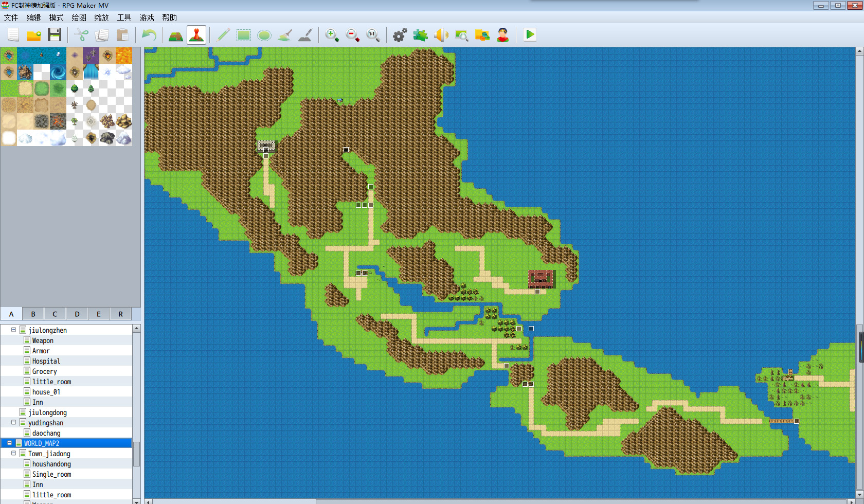
Task: Click the Zoom In magnifier icon
Action: click(x=332, y=35)
